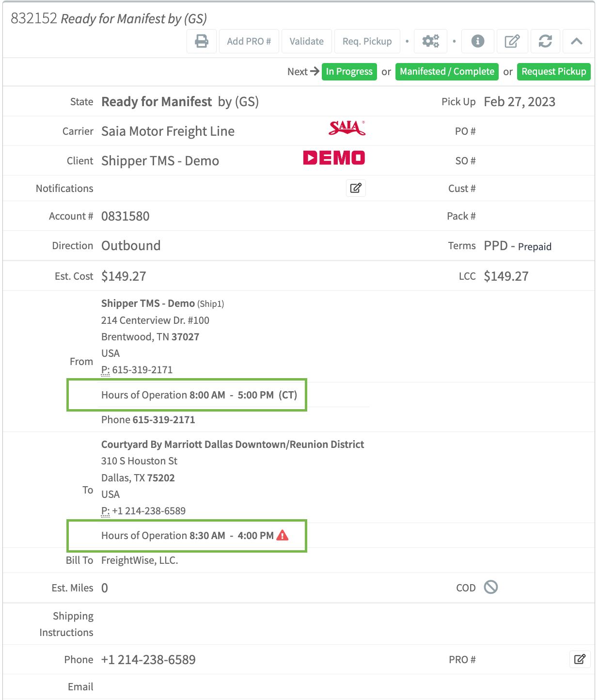Click the Est. Cost value $149.27
Viewport: 599px width, 700px height.
[124, 276]
